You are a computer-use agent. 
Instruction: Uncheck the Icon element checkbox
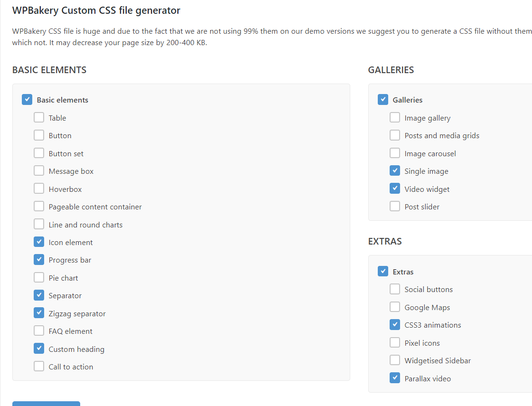pyautogui.click(x=39, y=242)
